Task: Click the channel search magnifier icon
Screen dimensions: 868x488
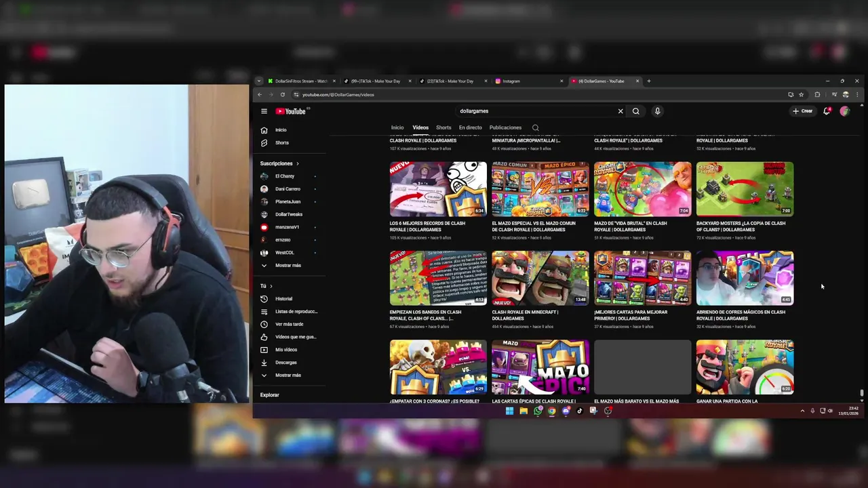Action: (x=536, y=127)
